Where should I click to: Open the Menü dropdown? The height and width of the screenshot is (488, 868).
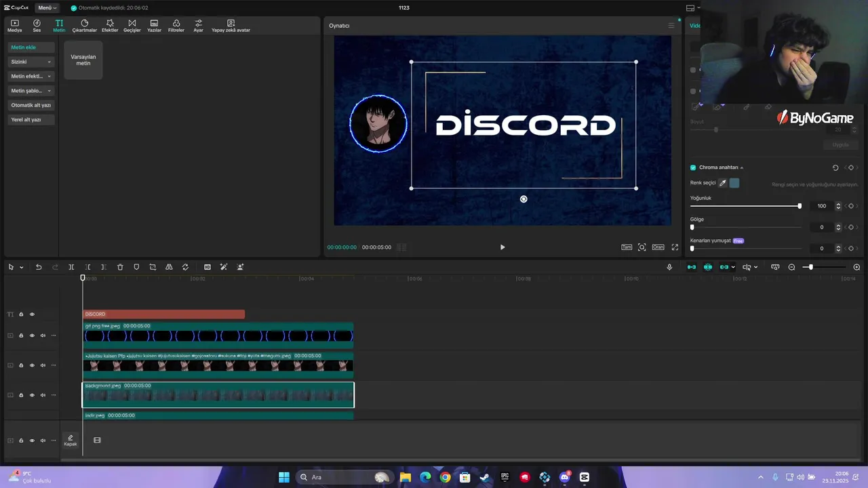47,7
